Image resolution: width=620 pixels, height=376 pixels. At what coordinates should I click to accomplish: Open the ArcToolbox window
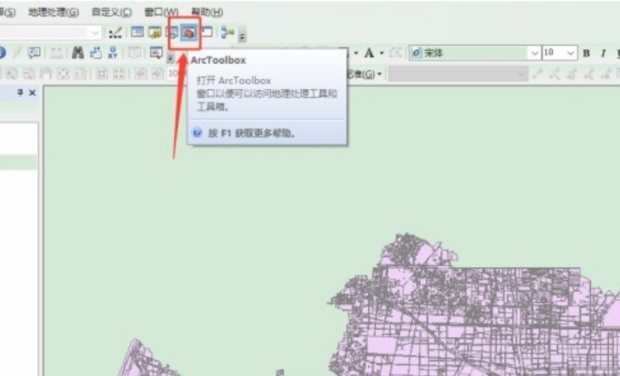click(189, 33)
